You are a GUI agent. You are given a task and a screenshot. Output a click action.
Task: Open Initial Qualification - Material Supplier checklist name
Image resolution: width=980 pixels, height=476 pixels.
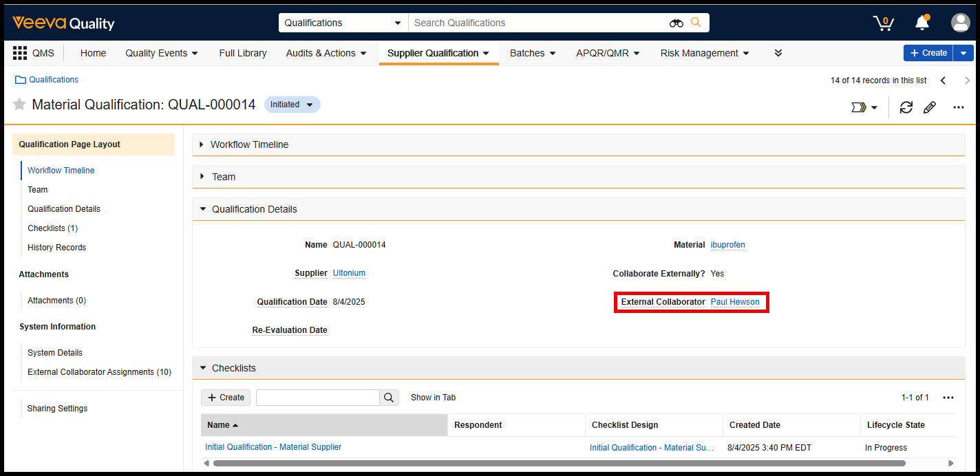point(273,447)
